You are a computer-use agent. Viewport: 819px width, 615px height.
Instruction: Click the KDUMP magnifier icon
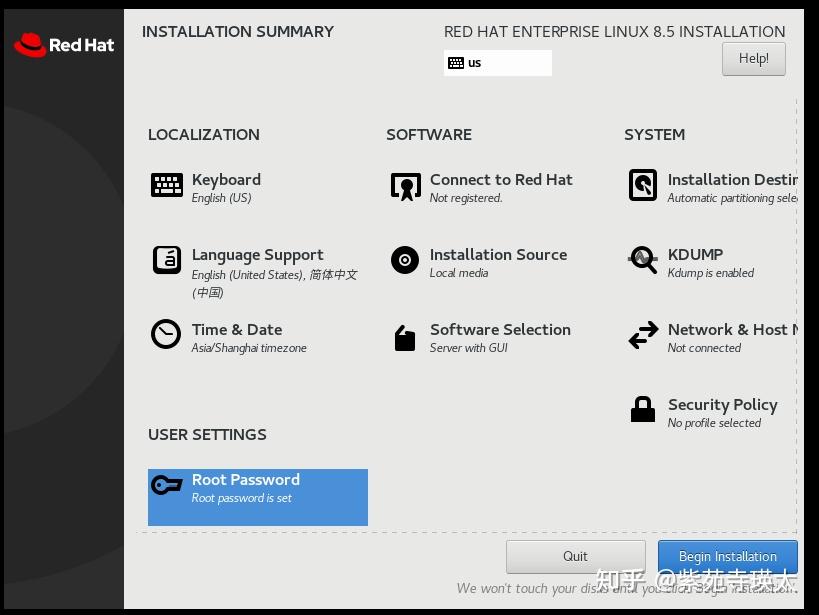[x=643, y=259]
